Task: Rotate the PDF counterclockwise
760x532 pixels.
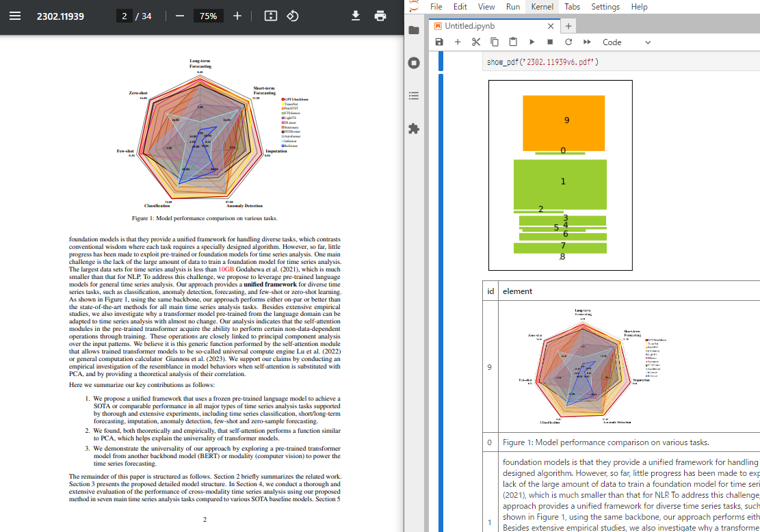Action: pyautogui.click(x=293, y=16)
